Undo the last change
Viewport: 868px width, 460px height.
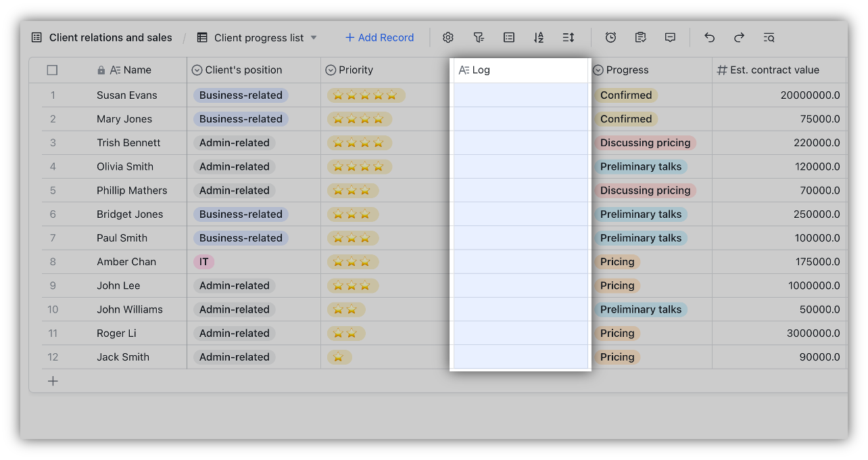[709, 37]
